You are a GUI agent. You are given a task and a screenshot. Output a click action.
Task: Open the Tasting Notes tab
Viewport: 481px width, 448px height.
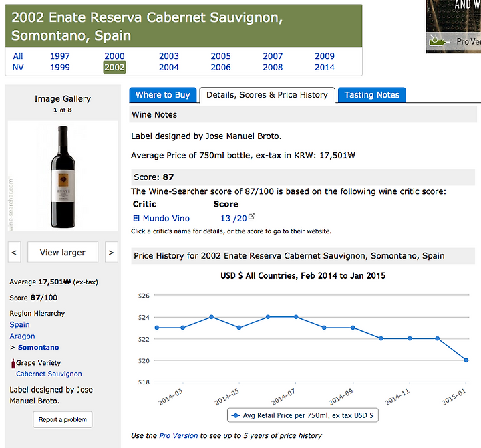coord(372,95)
